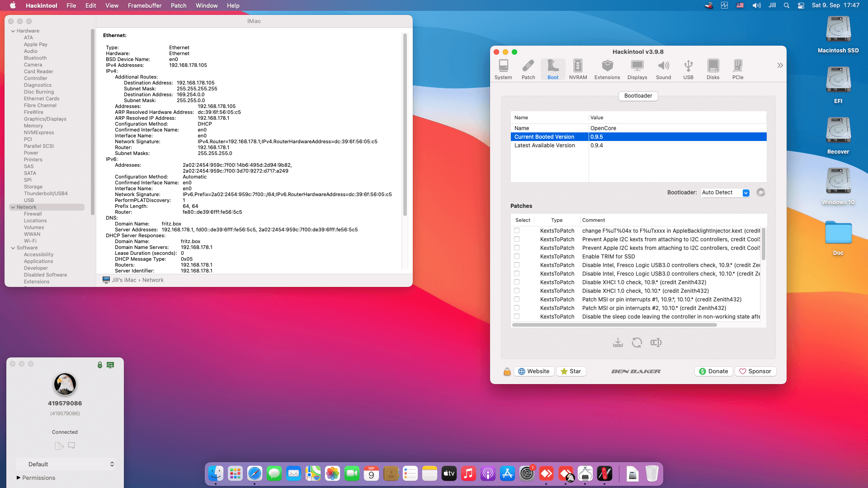Screen dimensions: 868x488
Task: Click the vertical scrollbar in Patches table
Action: tap(764, 244)
